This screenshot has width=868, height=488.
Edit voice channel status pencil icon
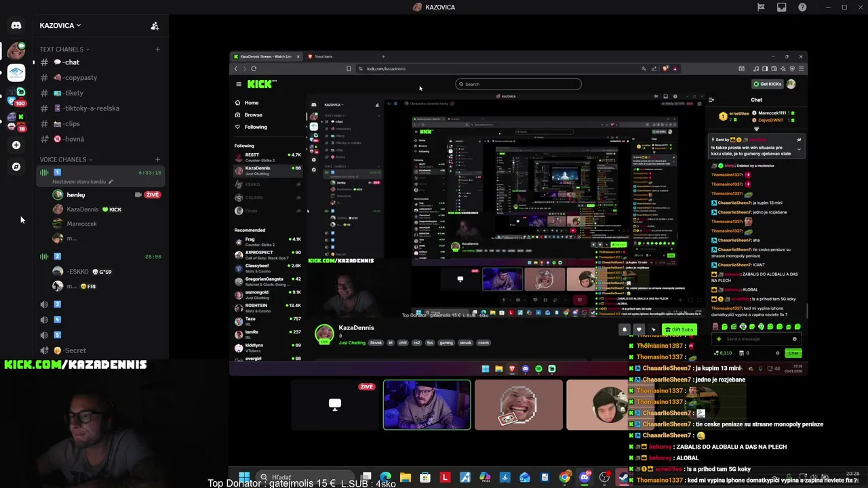click(x=111, y=182)
